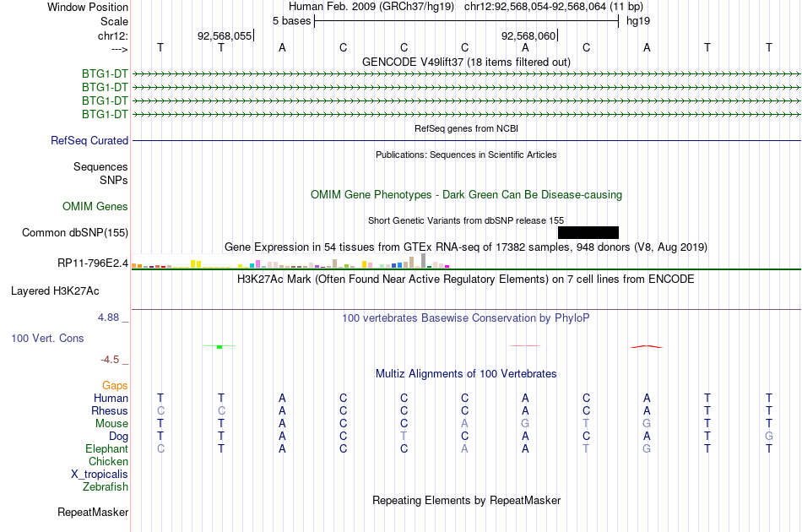Click the 'chr12:' base position label
Image resolution: width=802 pixels, height=532 pixels.
click(113, 35)
